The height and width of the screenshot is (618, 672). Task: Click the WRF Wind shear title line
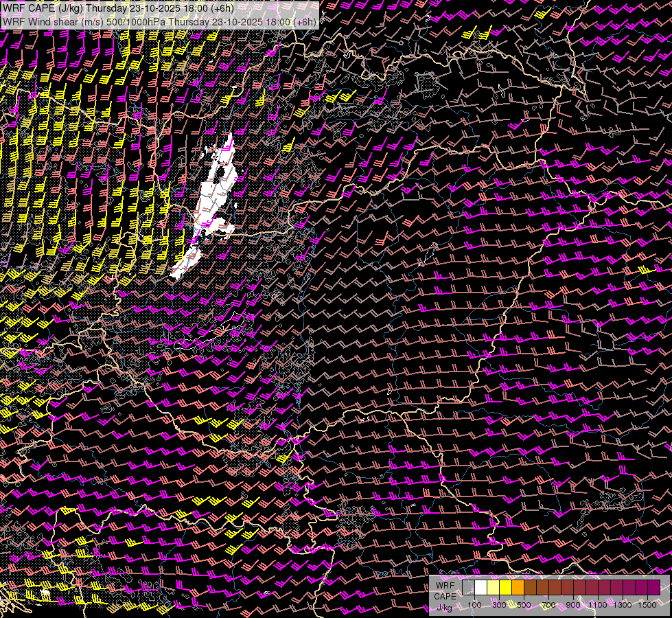tap(159, 21)
